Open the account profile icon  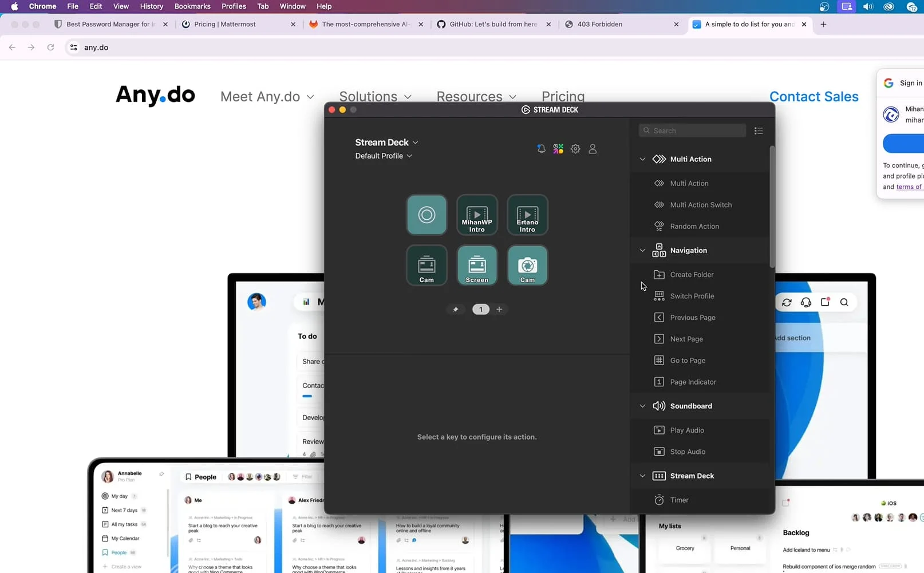click(593, 148)
